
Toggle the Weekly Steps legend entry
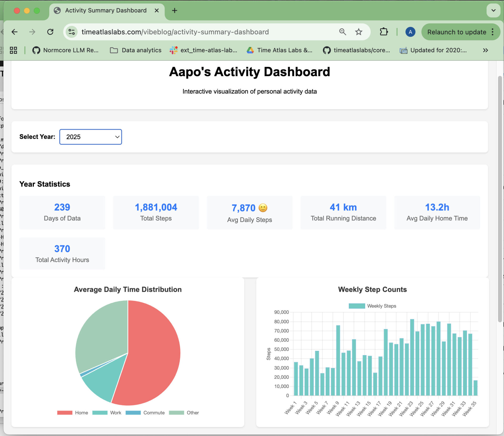pyautogui.click(x=372, y=306)
